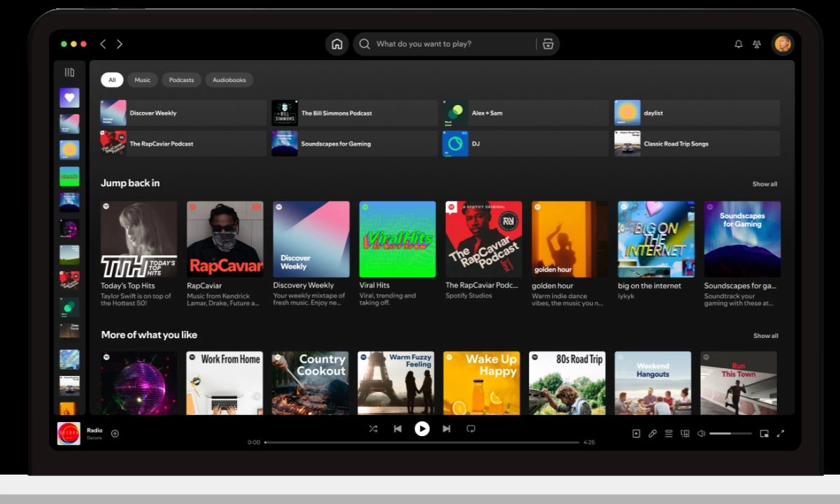
Task: Navigate back with the left arrow
Action: 103,43
